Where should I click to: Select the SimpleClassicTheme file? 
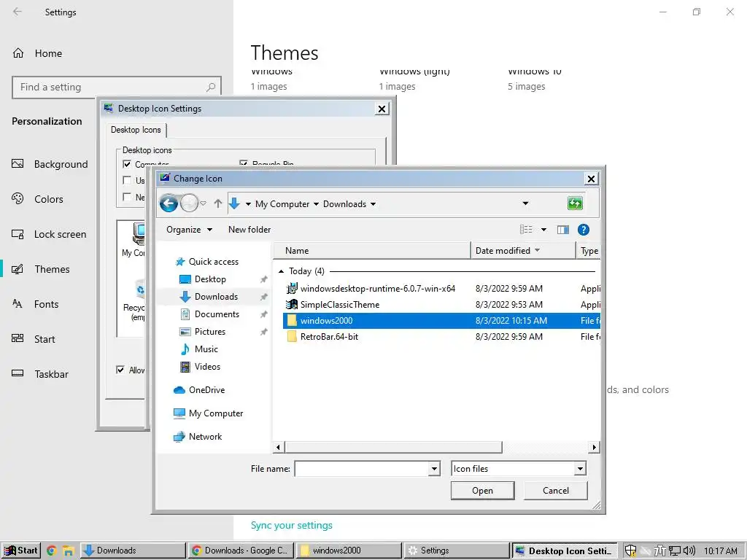[x=340, y=305]
